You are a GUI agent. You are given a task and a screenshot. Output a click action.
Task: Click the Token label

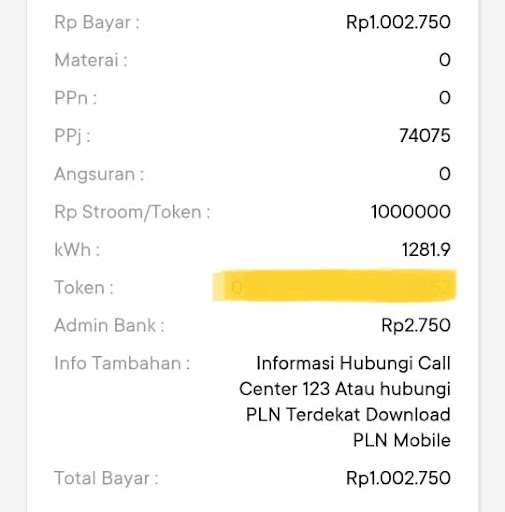point(84,288)
